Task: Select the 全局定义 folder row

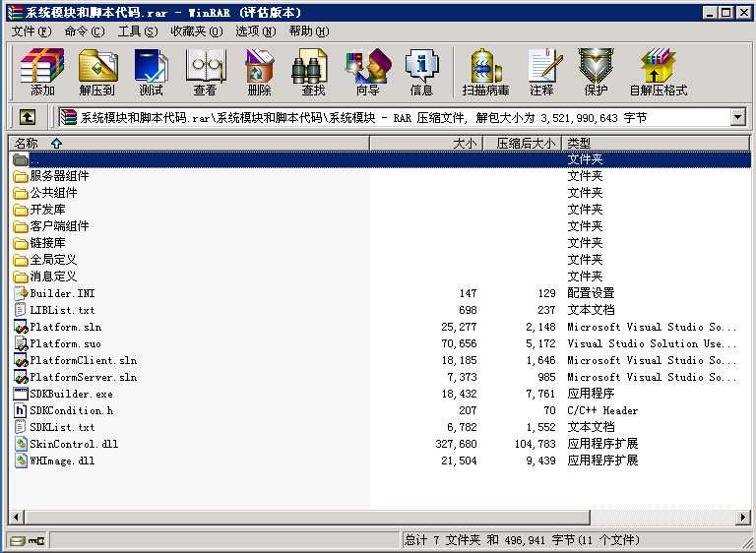Action: click(380, 260)
